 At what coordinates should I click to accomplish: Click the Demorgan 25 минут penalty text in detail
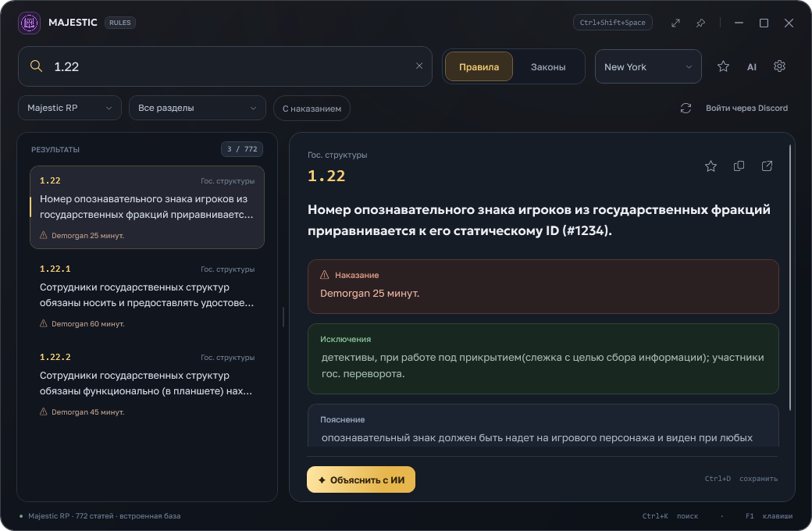(x=370, y=293)
